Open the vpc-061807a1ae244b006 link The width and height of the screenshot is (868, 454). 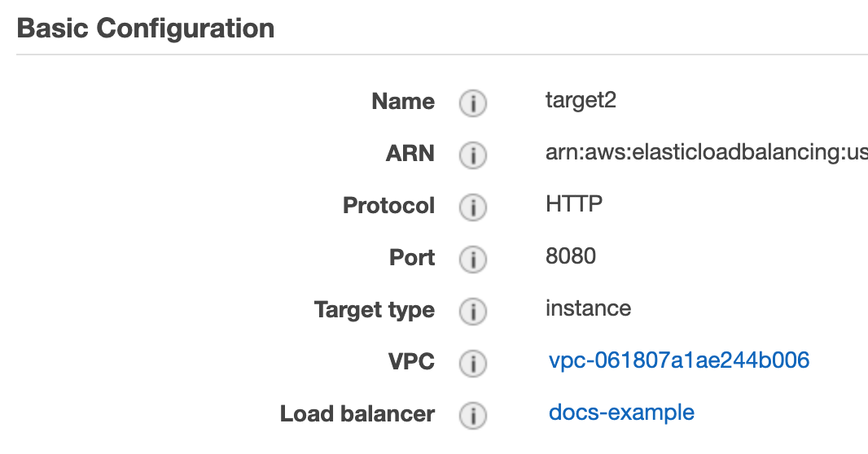[x=678, y=360]
